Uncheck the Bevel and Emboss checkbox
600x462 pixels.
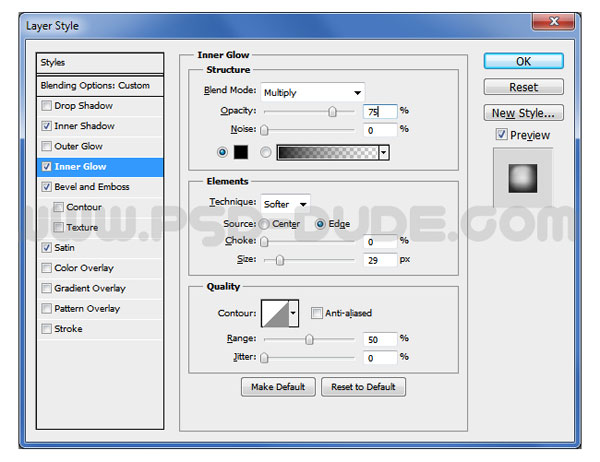point(46,187)
